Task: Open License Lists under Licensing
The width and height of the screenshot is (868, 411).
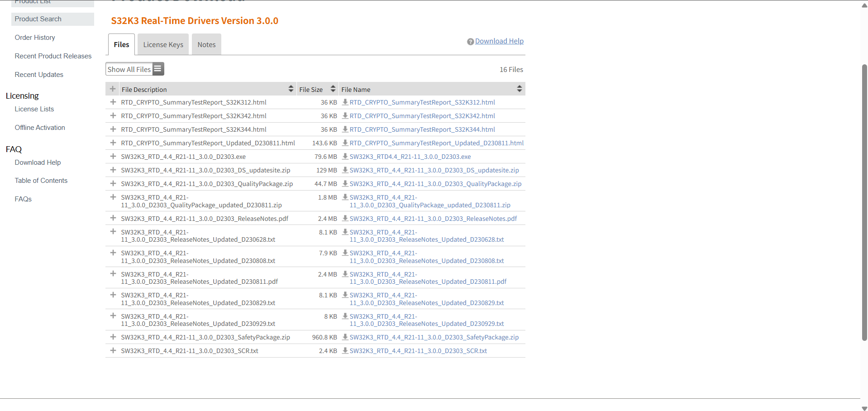Action: (34, 109)
